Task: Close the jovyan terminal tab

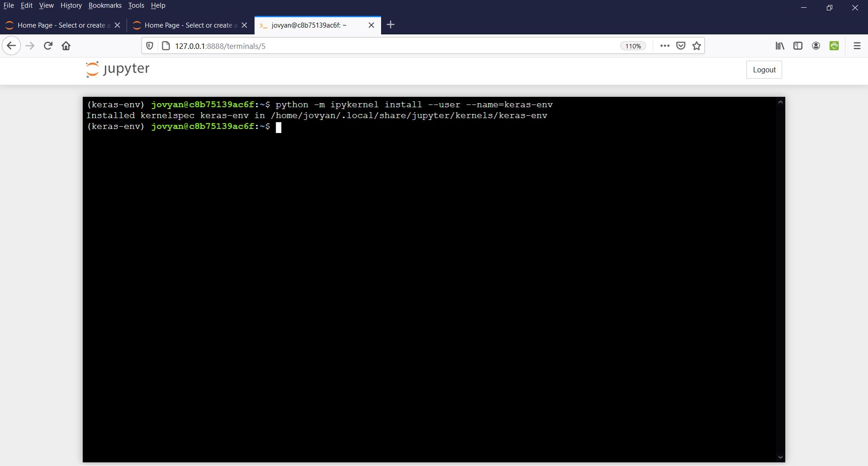Action: click(x=371, y=25)
